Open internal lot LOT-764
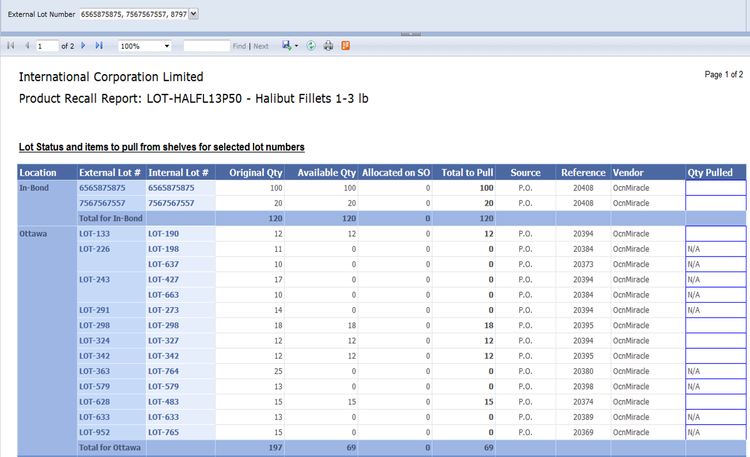 [x=163, y=371]
